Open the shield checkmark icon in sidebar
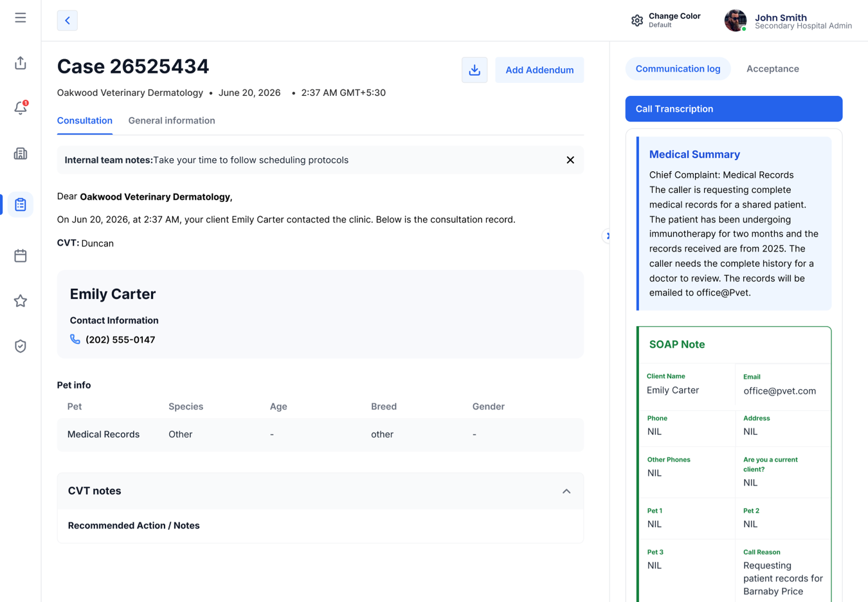868x602 pixels. (x=21, y=346)
